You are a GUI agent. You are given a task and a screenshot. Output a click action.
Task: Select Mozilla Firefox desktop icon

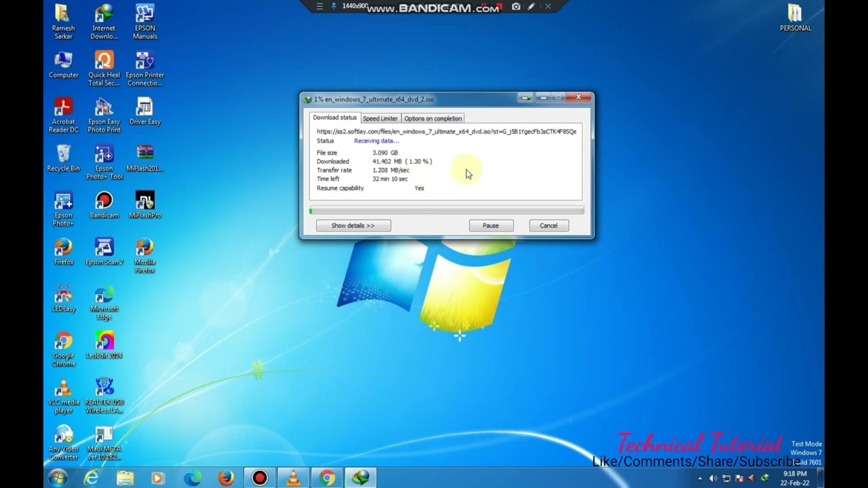[144, 256]
